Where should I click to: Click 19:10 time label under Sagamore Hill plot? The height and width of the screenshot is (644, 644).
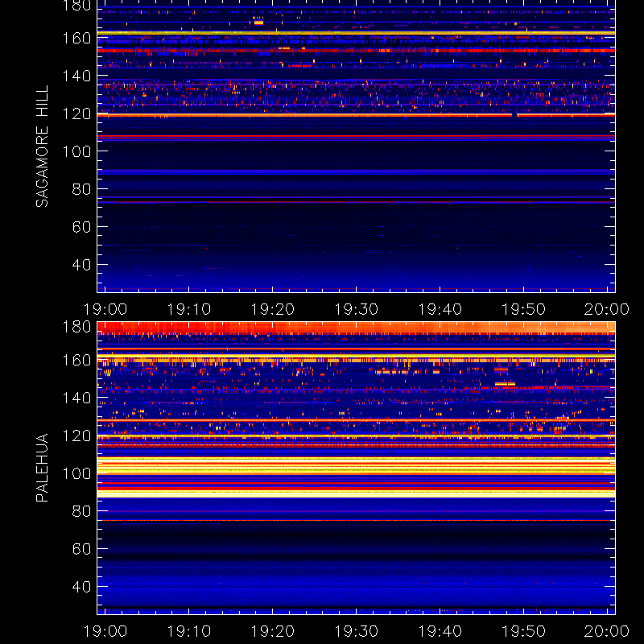point(189,309)
